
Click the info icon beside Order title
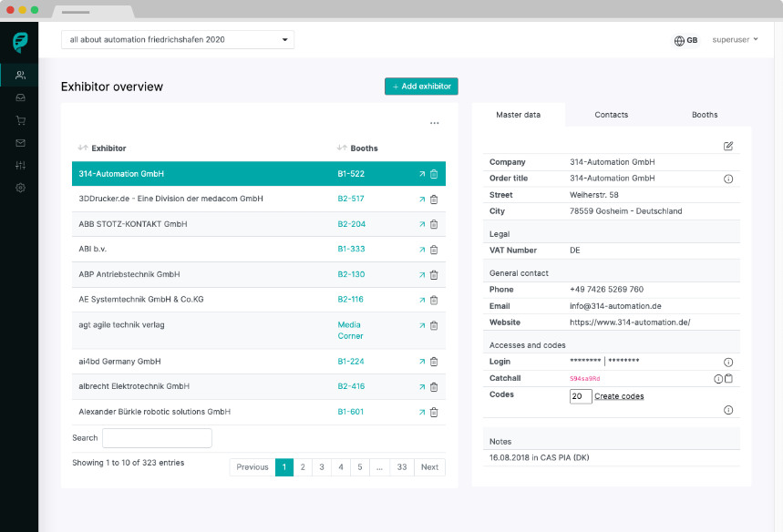pos(728,179)
